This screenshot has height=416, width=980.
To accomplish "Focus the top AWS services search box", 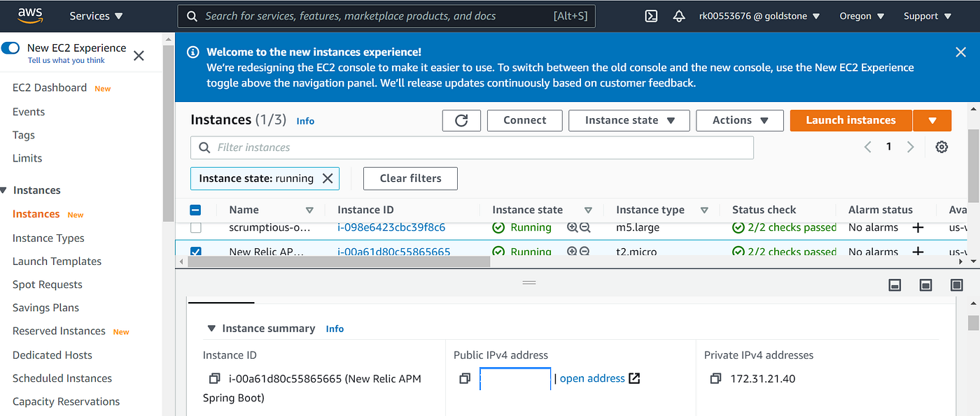I will point(386,16).
